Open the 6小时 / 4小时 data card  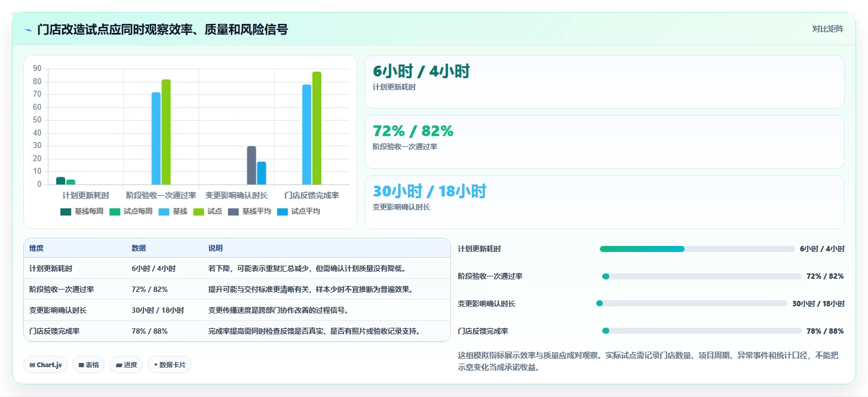click(x=605, y=82)
